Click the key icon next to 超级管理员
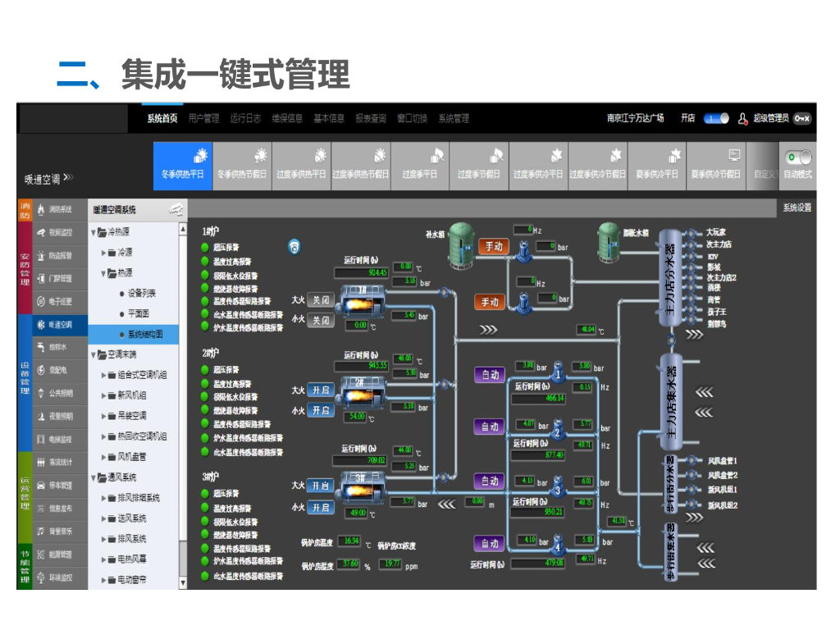Screen dimensions: 840x630 pos(802,118)
